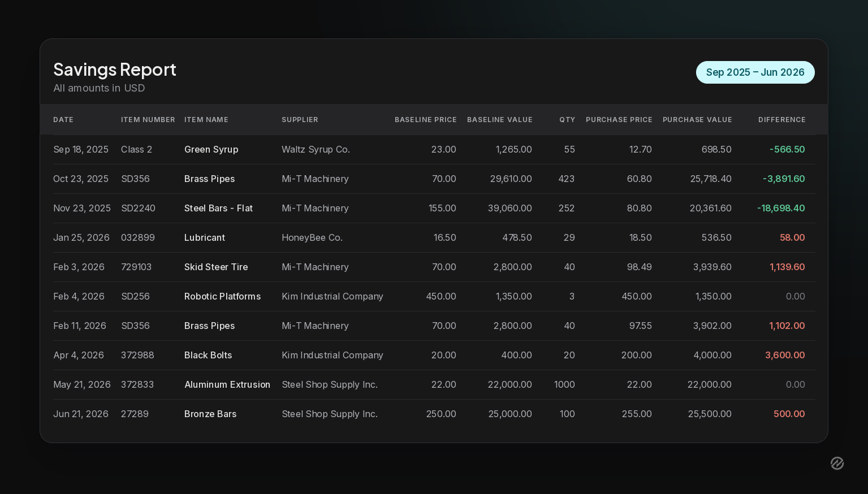868x494 pixels.
Task: Click the 423 quantity cell
Action: 566,179
